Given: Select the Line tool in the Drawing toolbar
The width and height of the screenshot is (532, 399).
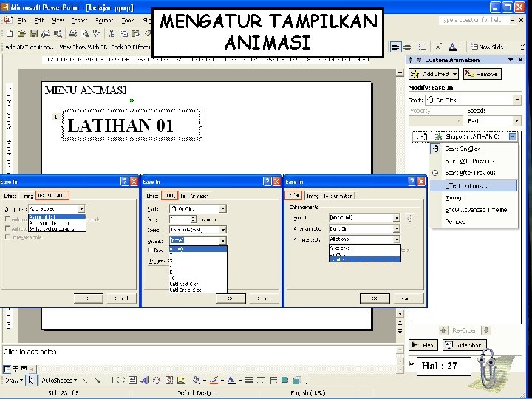Looking at the screenshot, I should click(84, 381).
